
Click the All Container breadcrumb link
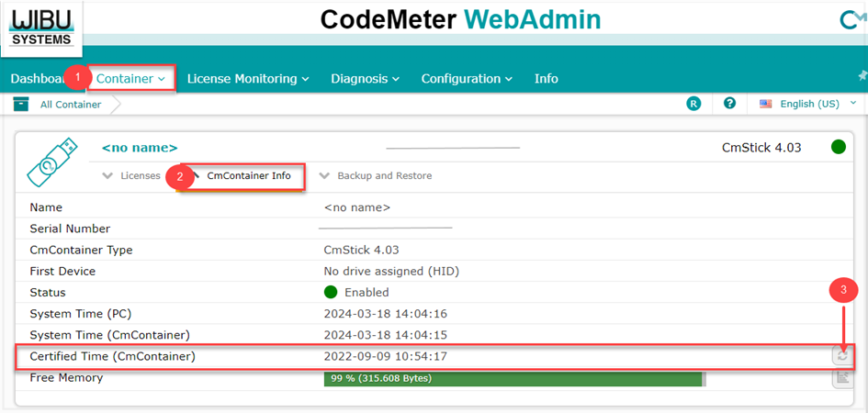click(x=71, y=105)
